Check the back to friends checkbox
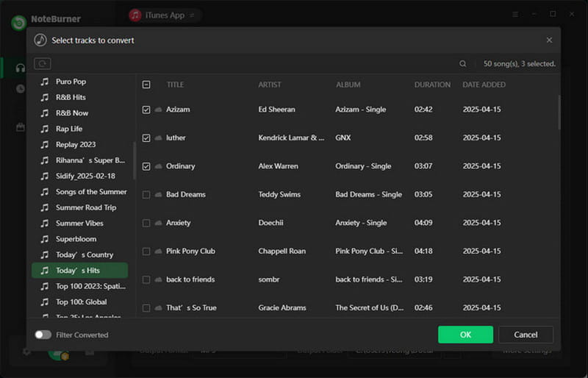This screenshot has width=588, height=378. pos(146,279)
